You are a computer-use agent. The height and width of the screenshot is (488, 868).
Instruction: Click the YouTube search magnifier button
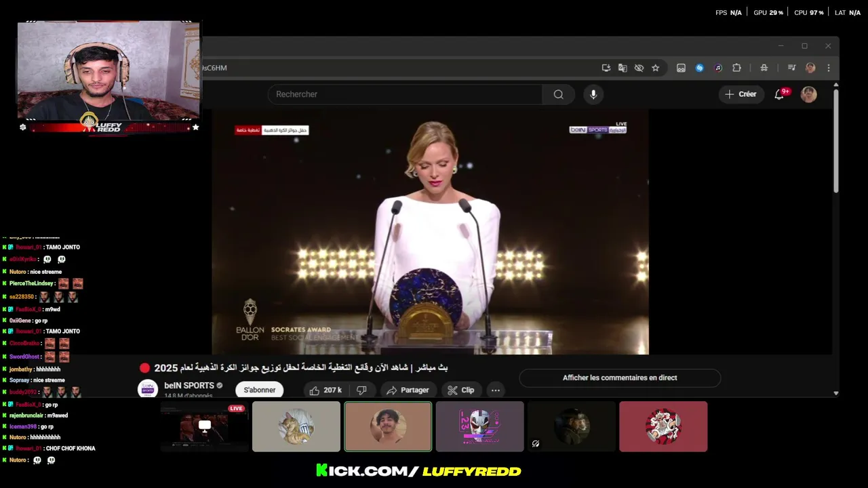pos(558,94)
